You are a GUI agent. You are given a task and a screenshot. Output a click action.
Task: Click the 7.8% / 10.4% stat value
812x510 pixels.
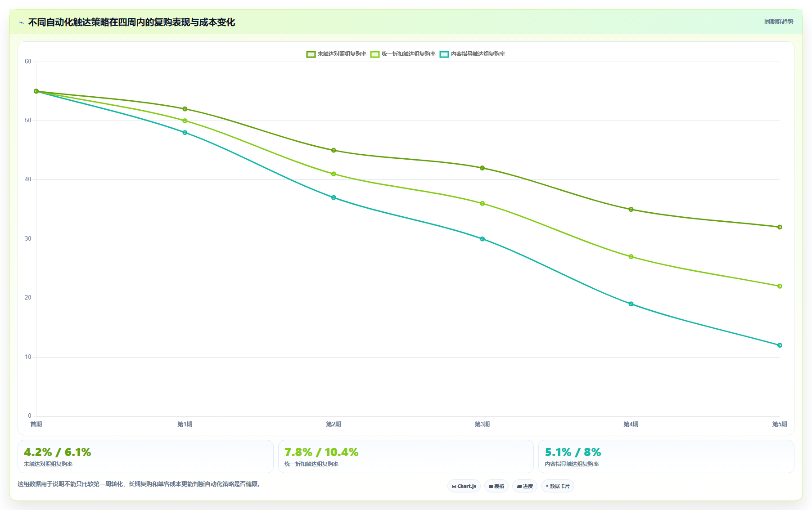(321, 452)
